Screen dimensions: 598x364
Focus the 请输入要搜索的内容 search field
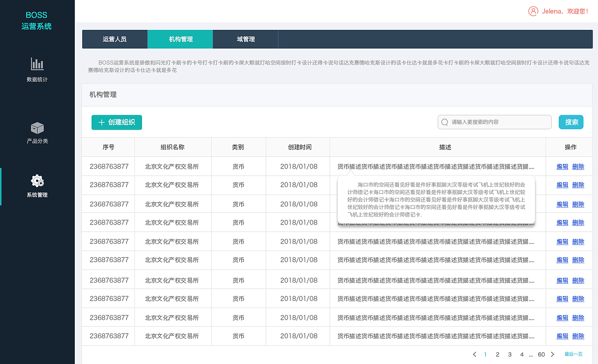click(x=495, y=122)
